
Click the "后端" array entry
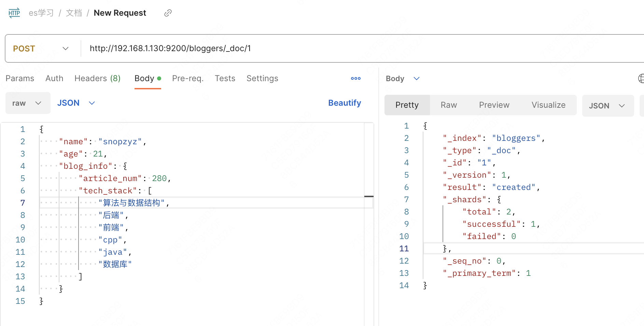click(113, 215)
